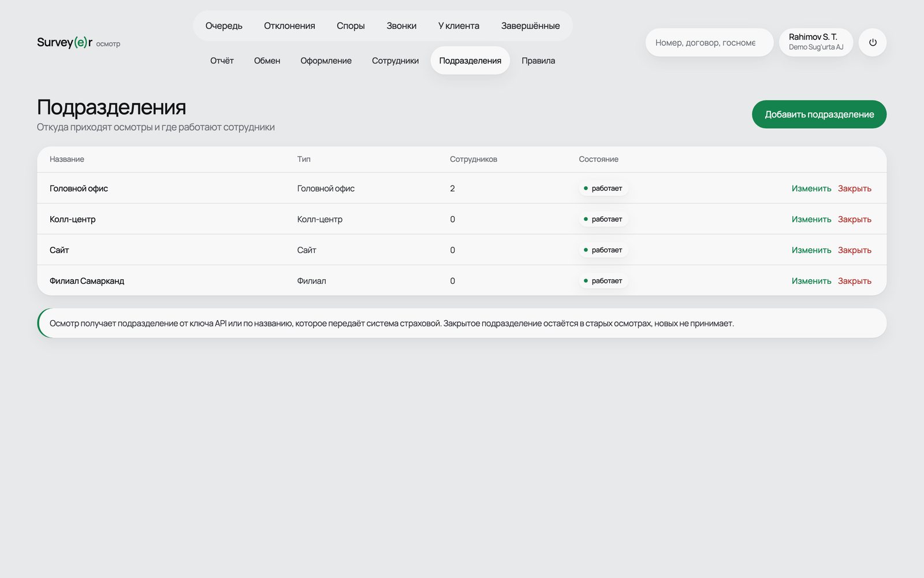Close the Сайт division
This screenshot has width=924, height=578.
tap(855, 250)
